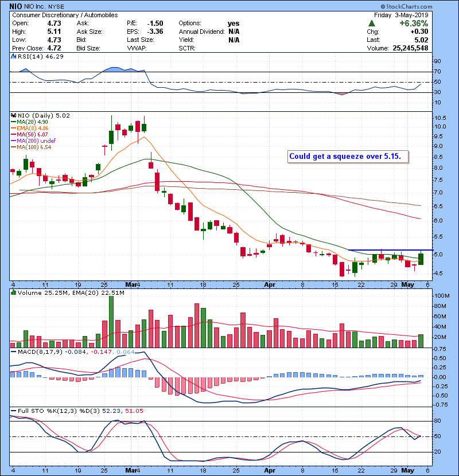
Task: Click the brown MA(100) 6.54 legend entry
Action: tap(31, 147)
